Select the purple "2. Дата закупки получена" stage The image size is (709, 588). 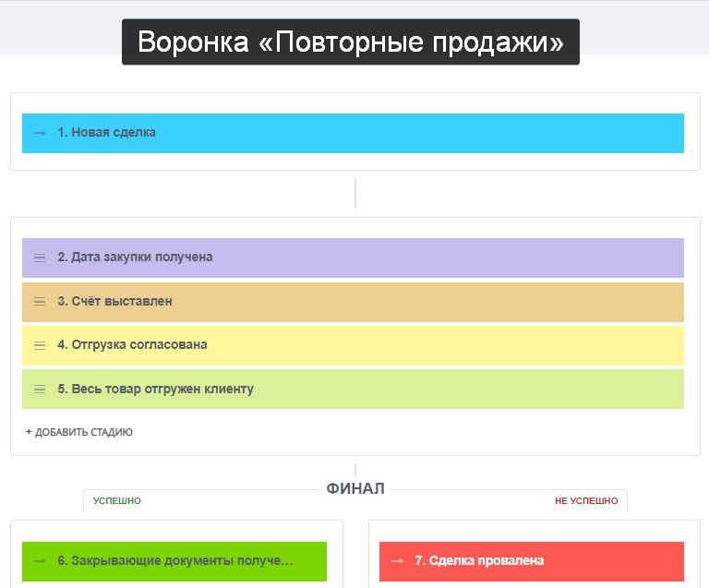coord(354,258)
